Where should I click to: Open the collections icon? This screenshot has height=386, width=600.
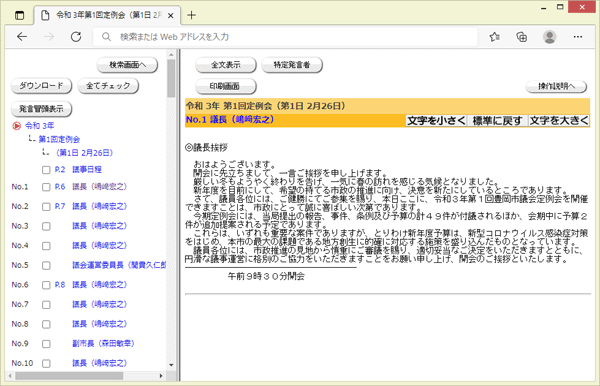522,37
